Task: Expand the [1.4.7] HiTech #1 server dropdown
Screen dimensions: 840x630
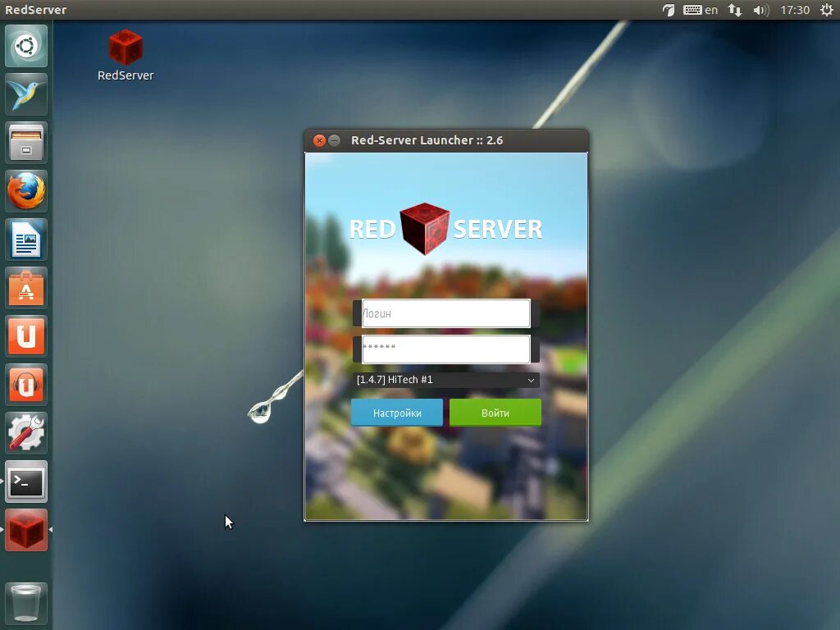Action: [445, 380]
